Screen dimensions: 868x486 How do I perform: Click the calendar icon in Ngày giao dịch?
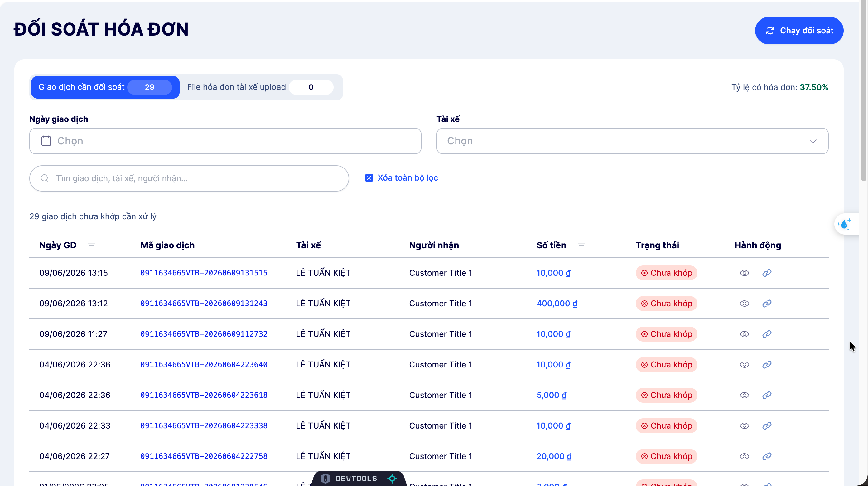(46, 141)
